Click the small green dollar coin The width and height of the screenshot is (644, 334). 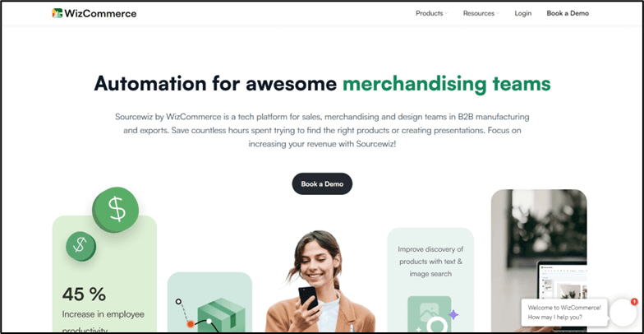[80, 246]
